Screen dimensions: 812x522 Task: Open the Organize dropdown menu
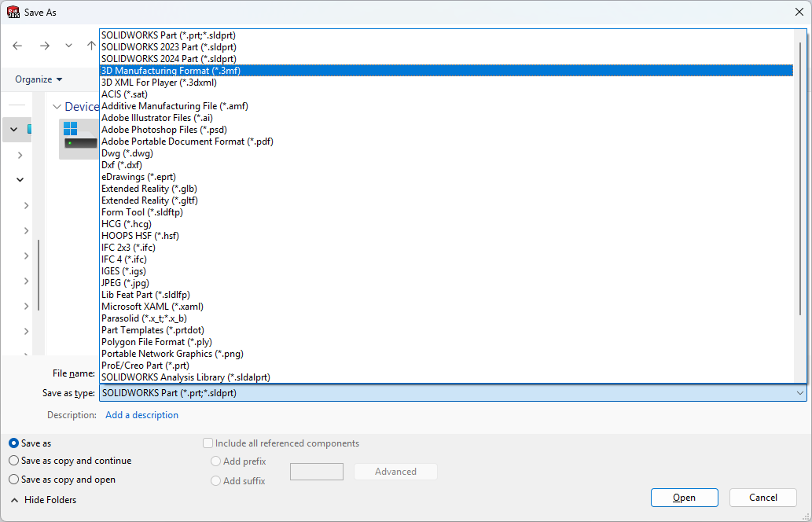tap(39, 79)
